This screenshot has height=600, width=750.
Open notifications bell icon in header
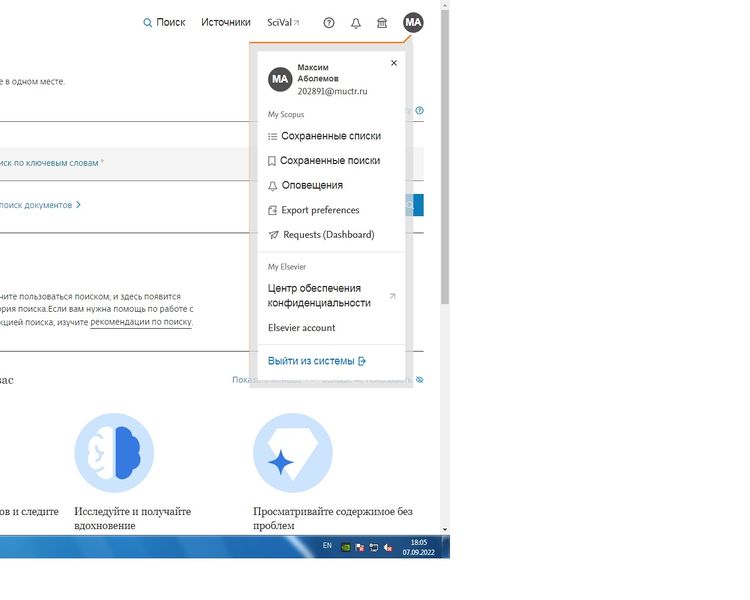click(x=355, y=23)
